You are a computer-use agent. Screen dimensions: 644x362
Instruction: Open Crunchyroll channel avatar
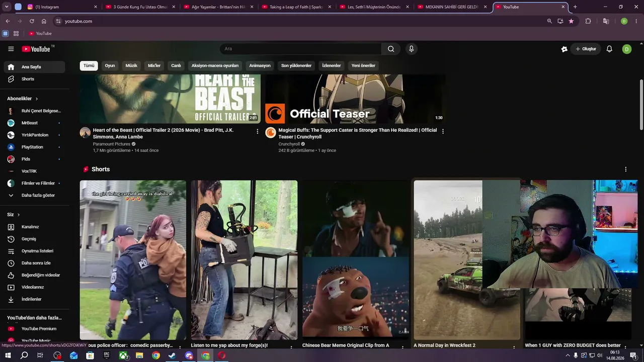tap(271, 133)
